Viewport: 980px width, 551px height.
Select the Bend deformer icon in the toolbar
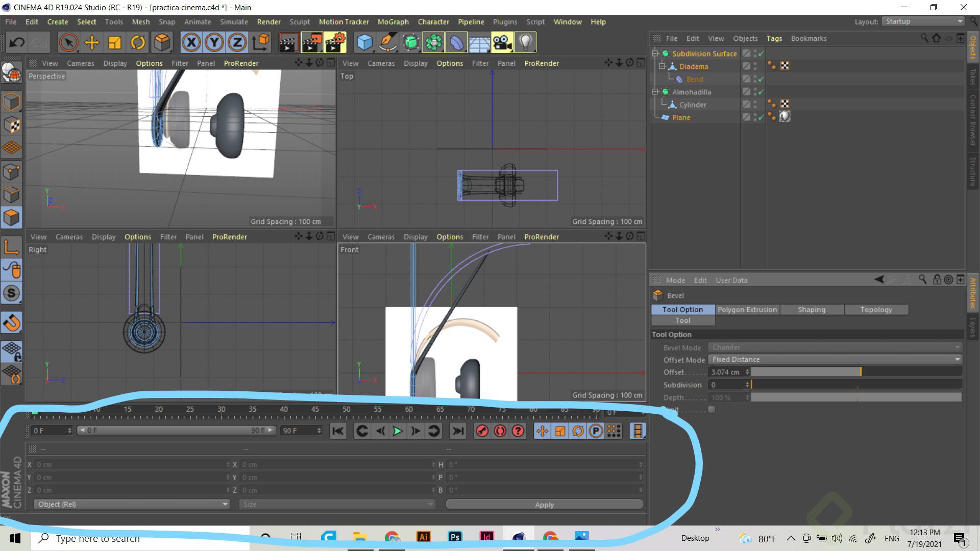(456, 42)
